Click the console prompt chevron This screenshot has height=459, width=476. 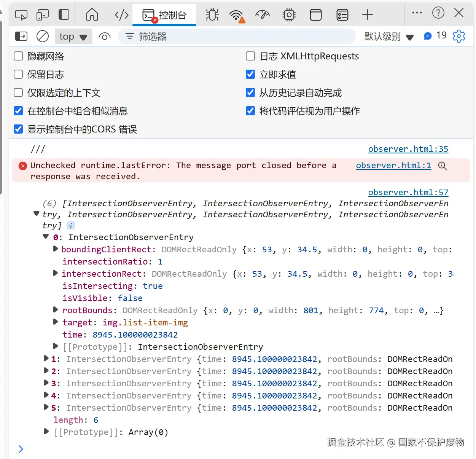(x=21, y=449)
